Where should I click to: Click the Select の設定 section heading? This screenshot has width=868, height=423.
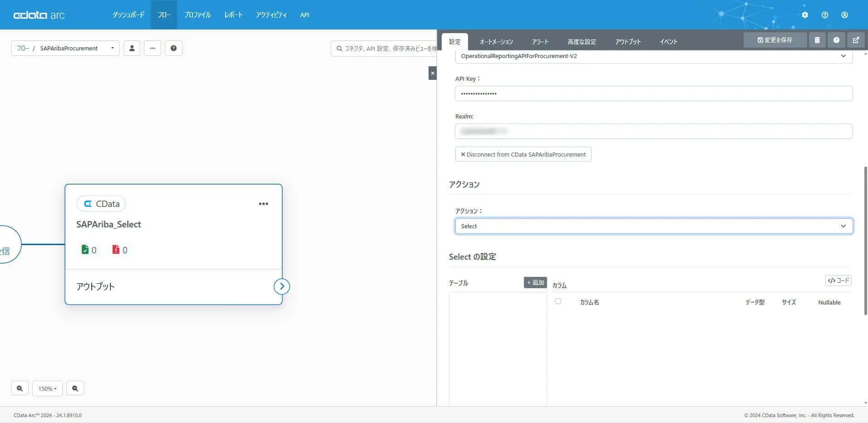472,256
